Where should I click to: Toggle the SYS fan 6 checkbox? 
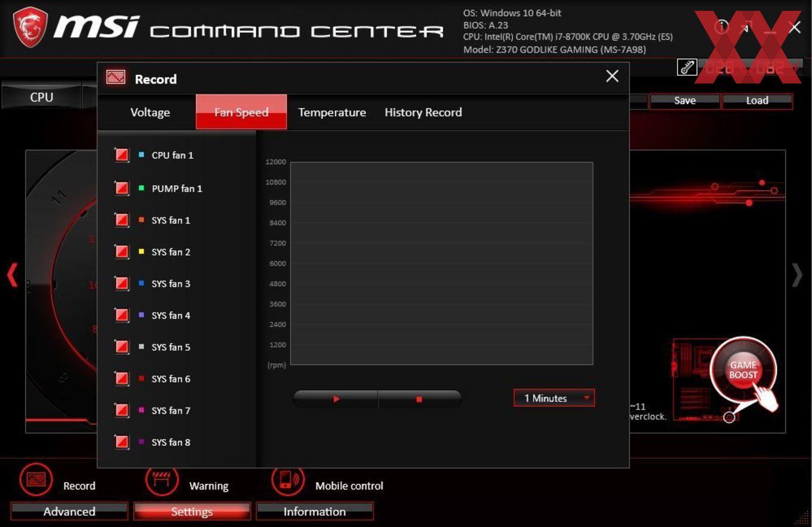[x=122, y=378]
